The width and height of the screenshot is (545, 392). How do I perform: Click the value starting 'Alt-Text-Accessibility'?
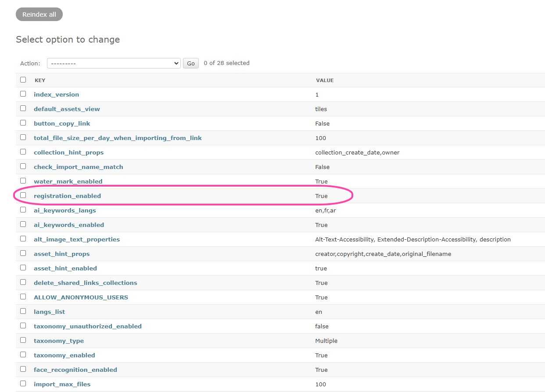point(413,239)
